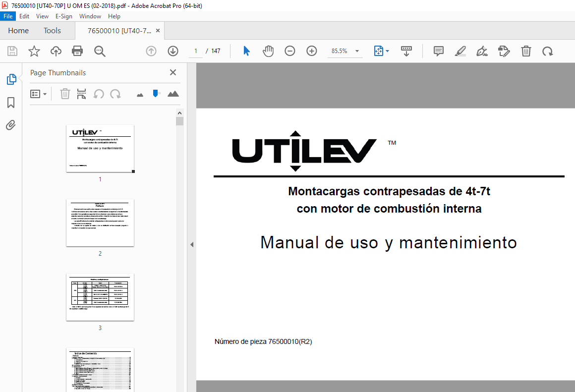Screen dimensions: 575x392
Task: Rotate thumbnail counterclockwise
Action: (99, 94)
